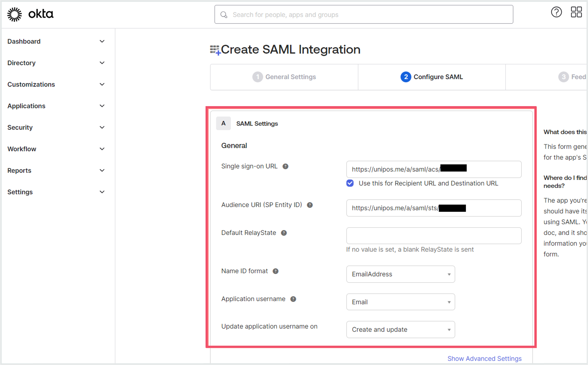Uncheck Use this for Recipient URL checkbox
Viewport: 588px width, 365px height.
[350, 183]
